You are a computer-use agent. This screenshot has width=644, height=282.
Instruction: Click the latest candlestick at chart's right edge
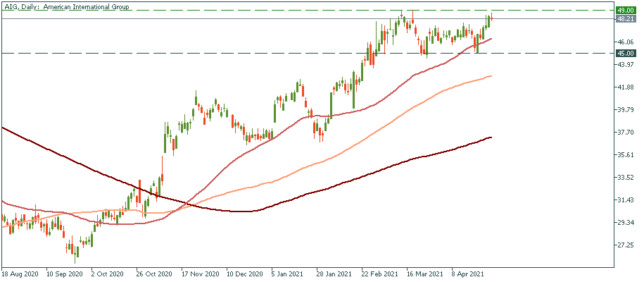[491, 18]
